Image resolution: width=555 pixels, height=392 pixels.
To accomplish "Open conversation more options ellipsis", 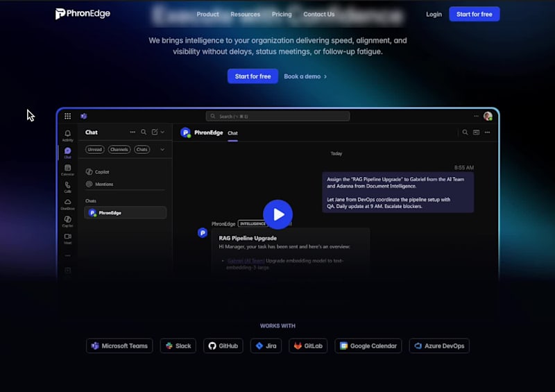I will click(x=488, y=132).
